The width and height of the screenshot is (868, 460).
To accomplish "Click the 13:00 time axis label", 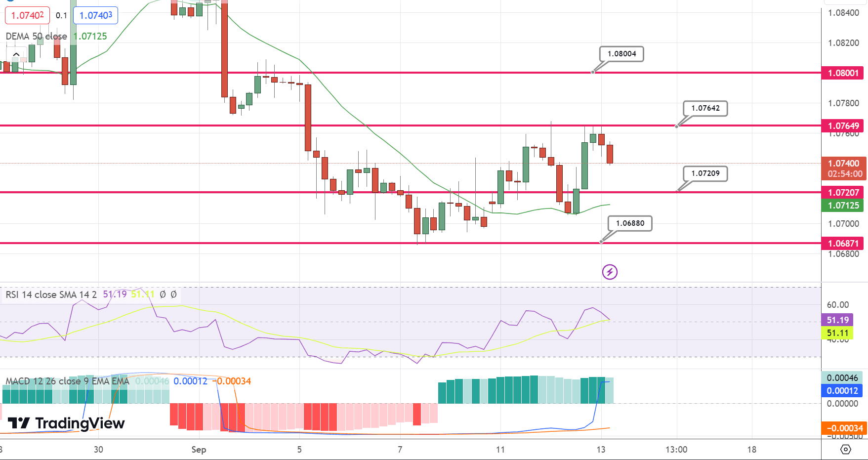I will tap(676, 450).
